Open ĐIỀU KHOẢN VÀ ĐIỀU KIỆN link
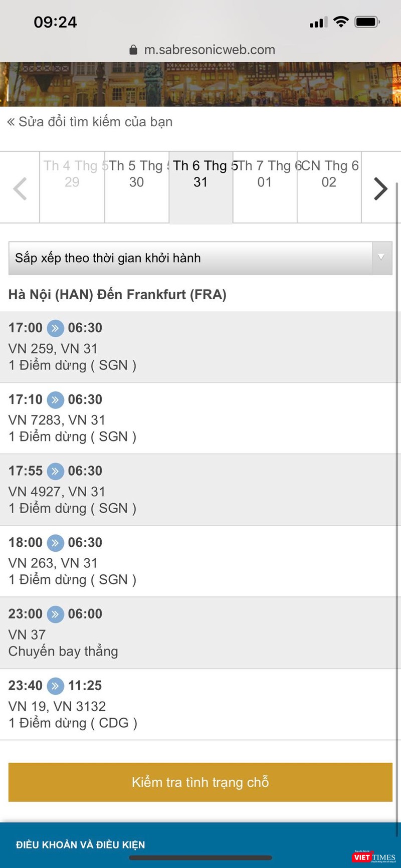The width and height of the screenshot is (401, 868). (x=81, y=845)
